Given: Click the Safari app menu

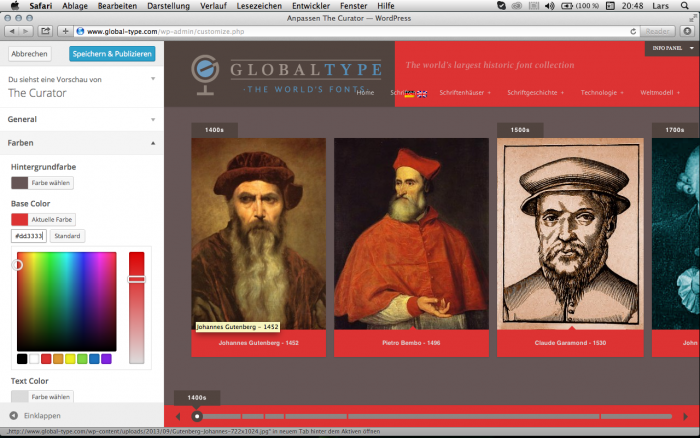Looking at the screenshot, I should [41, 6].
